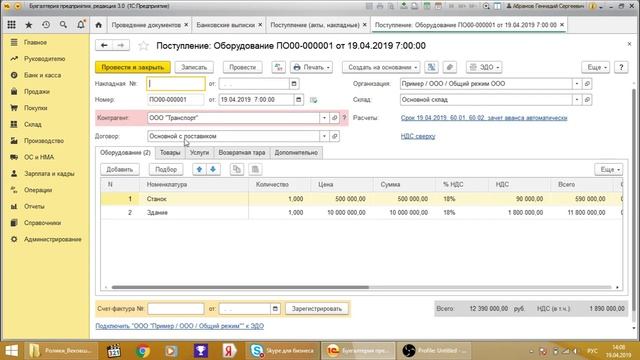640x360 pixels.
Task: Move table row down arrow
Action: tap(213, 169)
